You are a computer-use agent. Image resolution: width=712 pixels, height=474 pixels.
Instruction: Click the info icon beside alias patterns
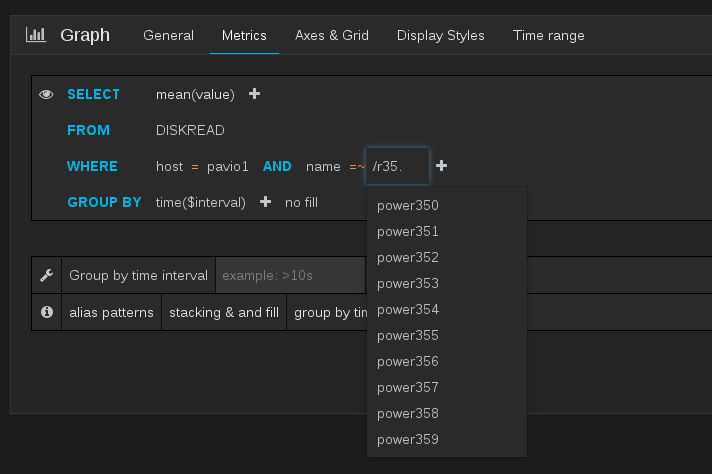46,312
